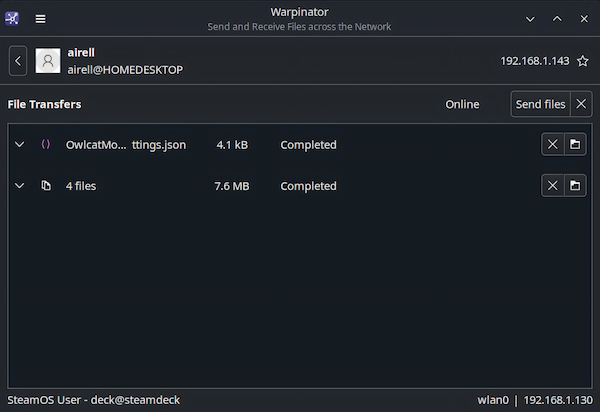Select the OwlcatMo...ttings.json file name

pos(125,145)
